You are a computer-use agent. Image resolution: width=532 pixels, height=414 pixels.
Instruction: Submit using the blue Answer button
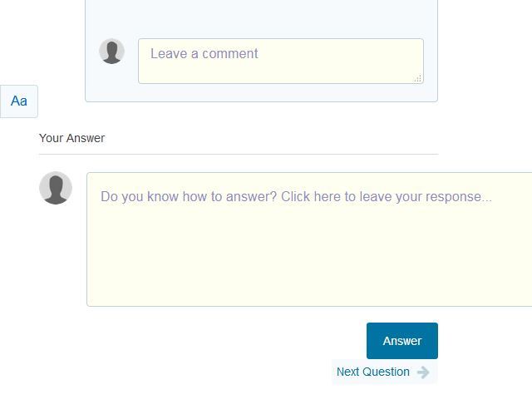click(x=402, y=341)
